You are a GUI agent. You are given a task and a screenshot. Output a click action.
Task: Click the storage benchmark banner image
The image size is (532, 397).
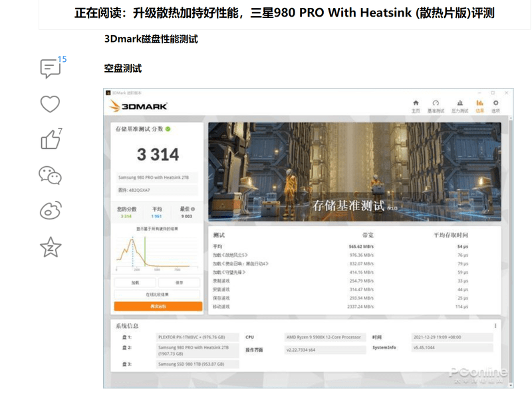point(354,172)
